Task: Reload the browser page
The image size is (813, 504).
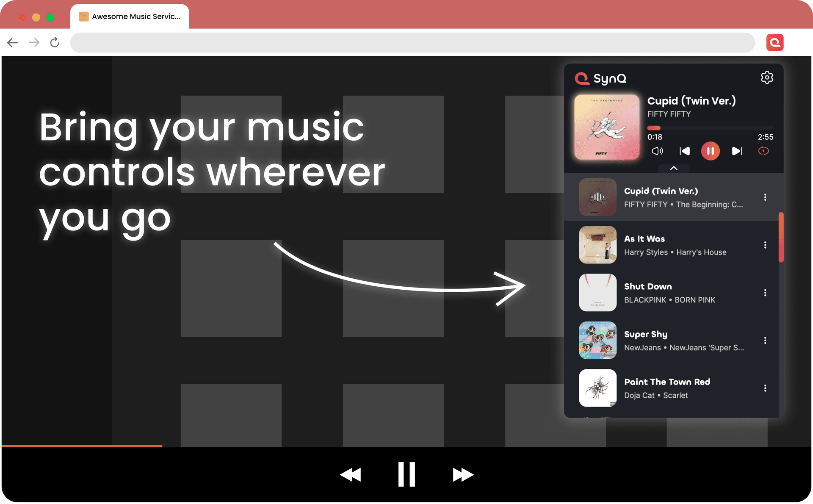Action: click(55, 42)
